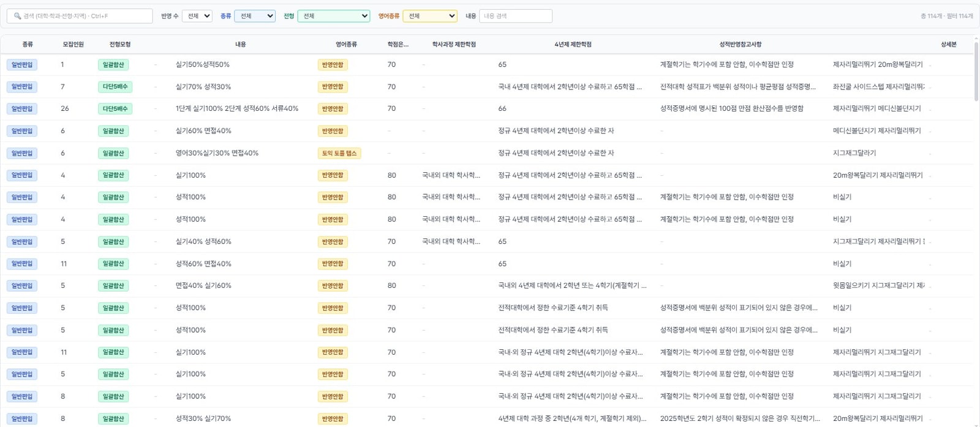Open the 반영 수 dropdown
The width and height of the screenshot is (980, 427).
(x=197, y=16)
